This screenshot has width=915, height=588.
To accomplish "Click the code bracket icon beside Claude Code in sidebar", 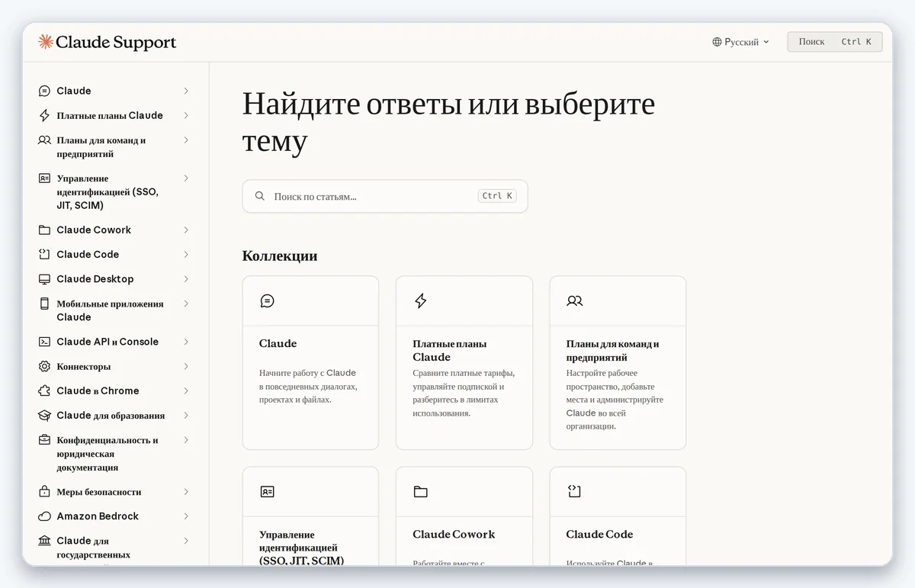I will click(44, 254).
